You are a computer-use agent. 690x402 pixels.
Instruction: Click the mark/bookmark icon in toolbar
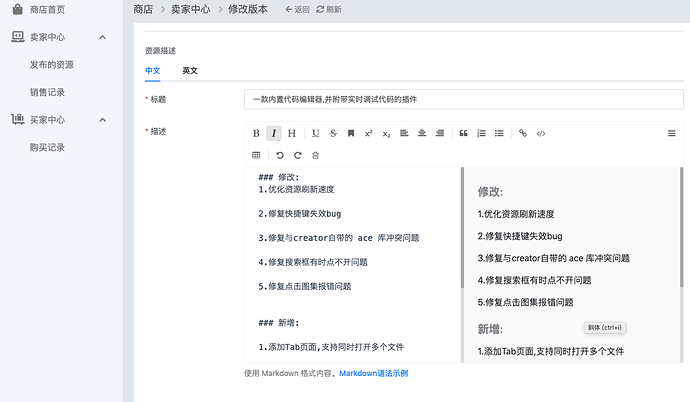[351, 133]
